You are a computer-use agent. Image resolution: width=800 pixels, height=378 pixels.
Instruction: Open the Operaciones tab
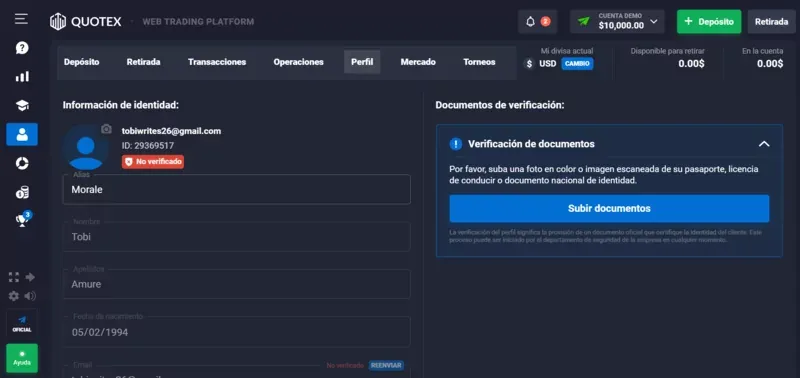point(298,62)
